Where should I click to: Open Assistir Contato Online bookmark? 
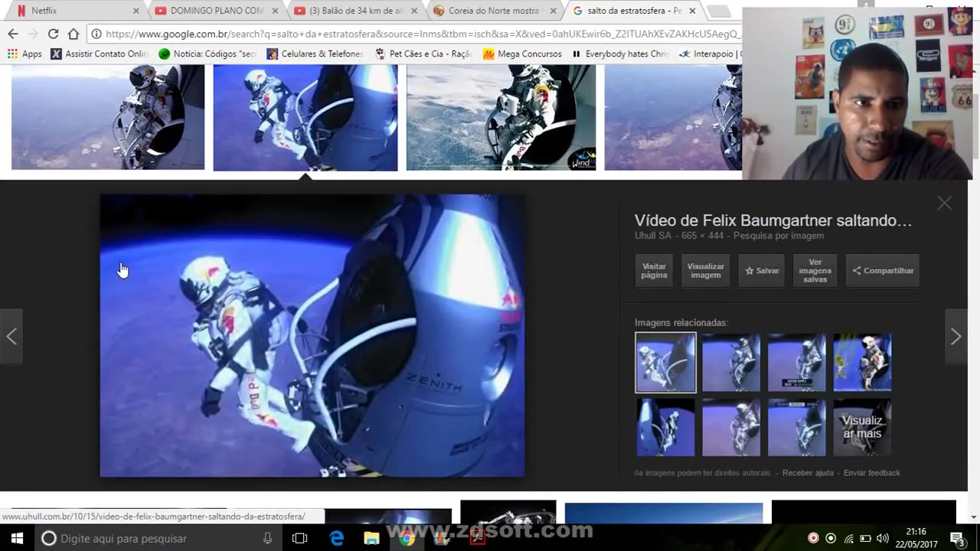pyautogui.click(x=100, y=54)
